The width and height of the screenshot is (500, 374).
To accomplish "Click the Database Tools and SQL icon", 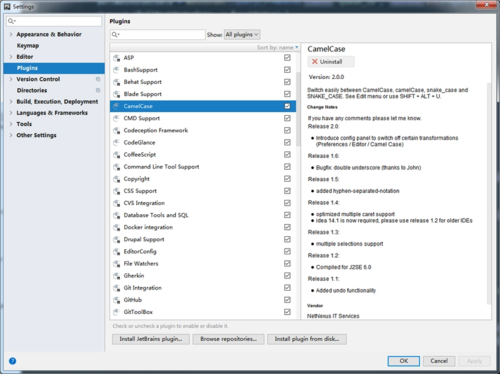I will (x=116, y=215).
